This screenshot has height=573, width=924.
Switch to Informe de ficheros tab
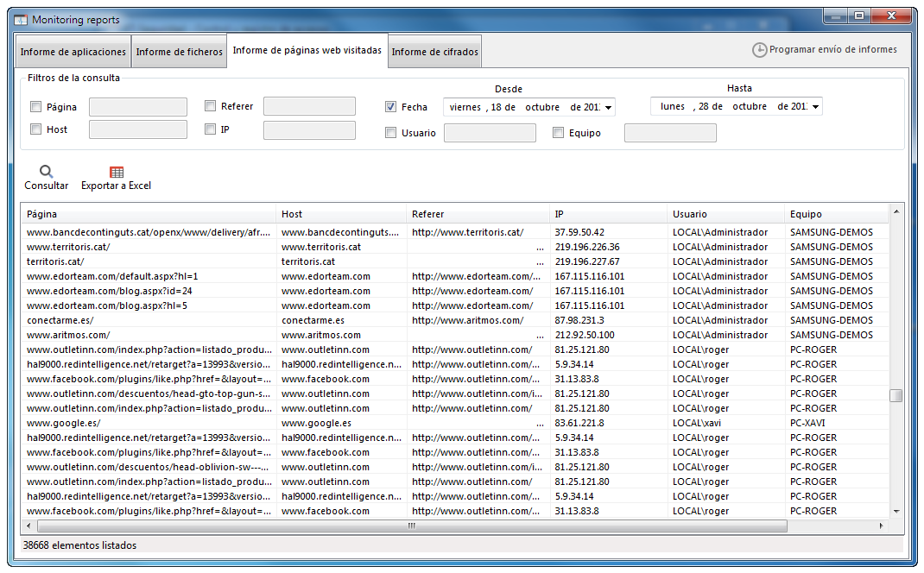coord(179,52)
